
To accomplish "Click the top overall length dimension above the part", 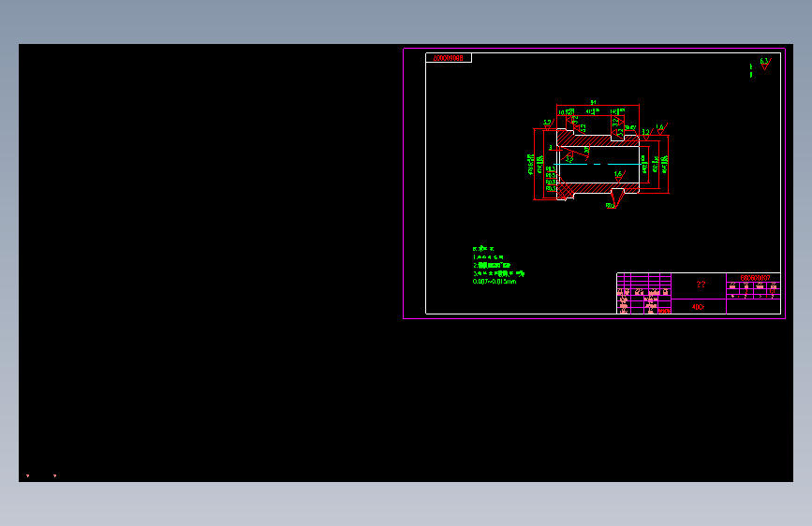I will 594,103.
